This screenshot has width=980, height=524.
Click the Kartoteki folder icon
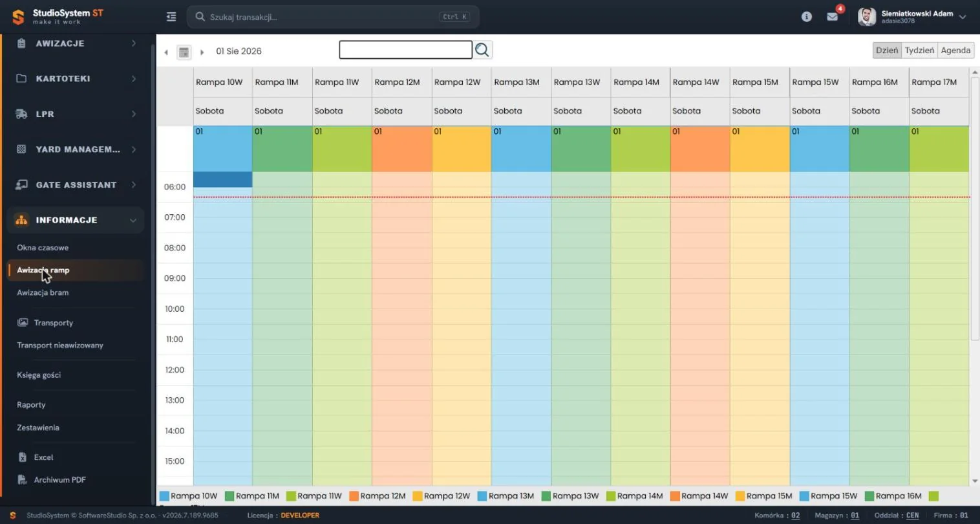tap(21, 78)
